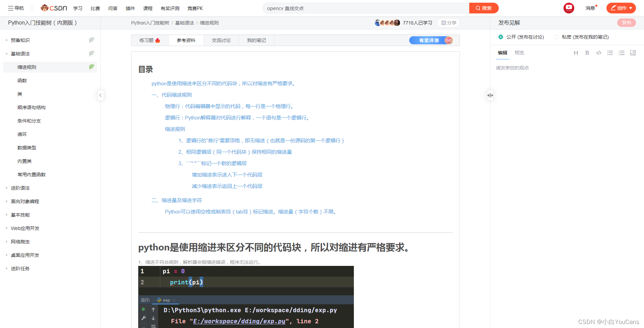Click the panel resize handle icon
Screen dimensions: 644x328
490,95
